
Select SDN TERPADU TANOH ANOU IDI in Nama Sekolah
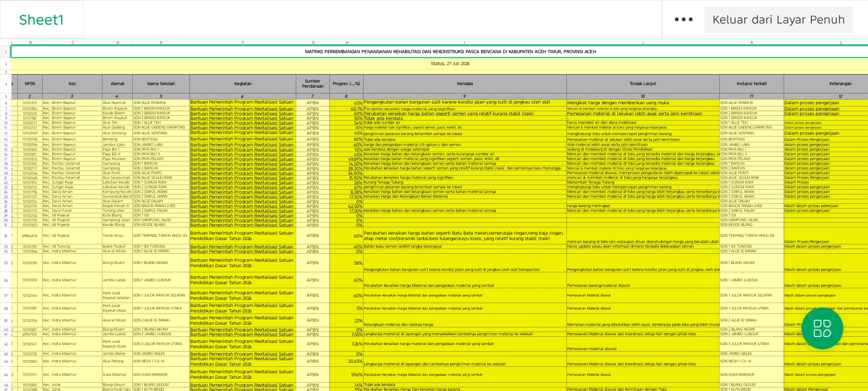pyautogui.click(x=161, y=236)
